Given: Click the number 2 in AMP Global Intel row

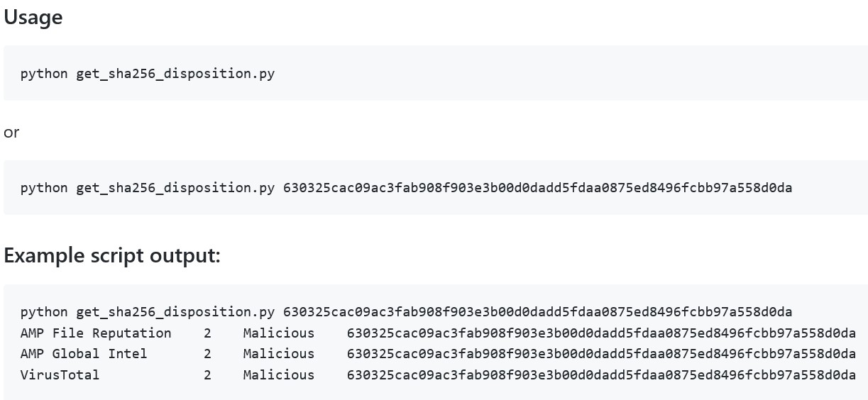Looking at the screenshot, I should 207,354.
